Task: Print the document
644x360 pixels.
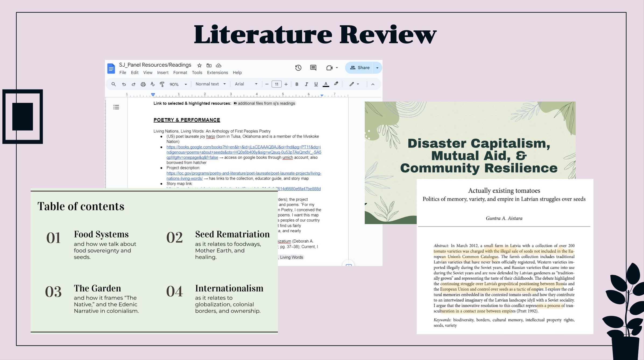Action: [x=143, y=84]
